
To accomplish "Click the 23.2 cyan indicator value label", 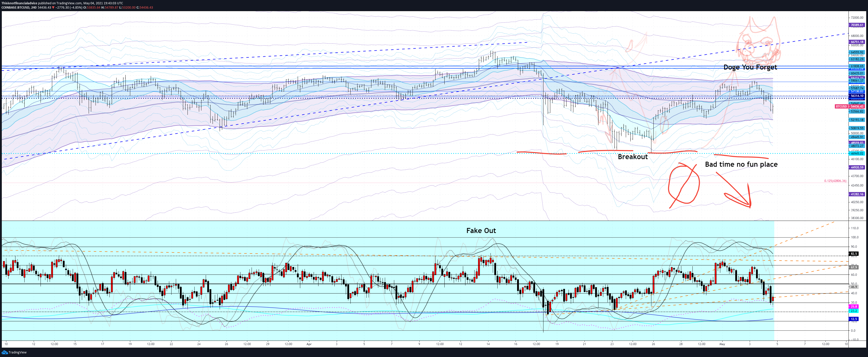I will [x=854, y=311].
